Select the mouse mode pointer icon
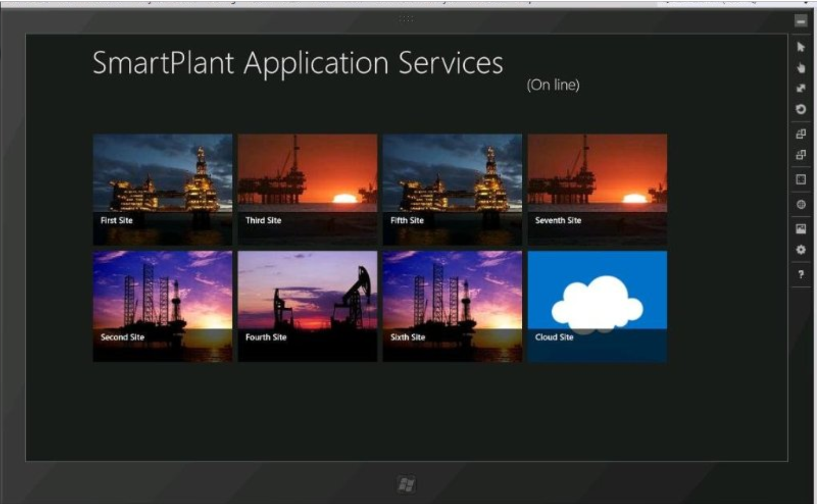817x504 pixels. [801, 47]
